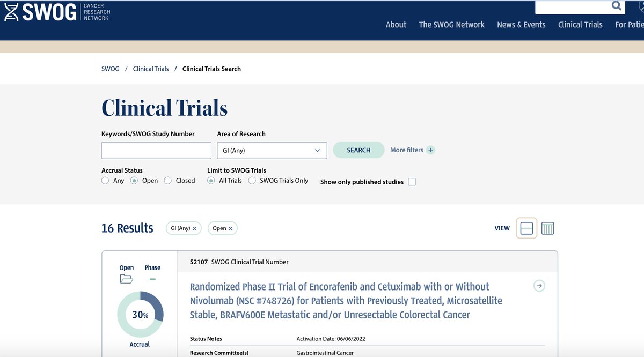Expand More filters options
The height and width of the screenshot is (357, 644).
(408, 150)
